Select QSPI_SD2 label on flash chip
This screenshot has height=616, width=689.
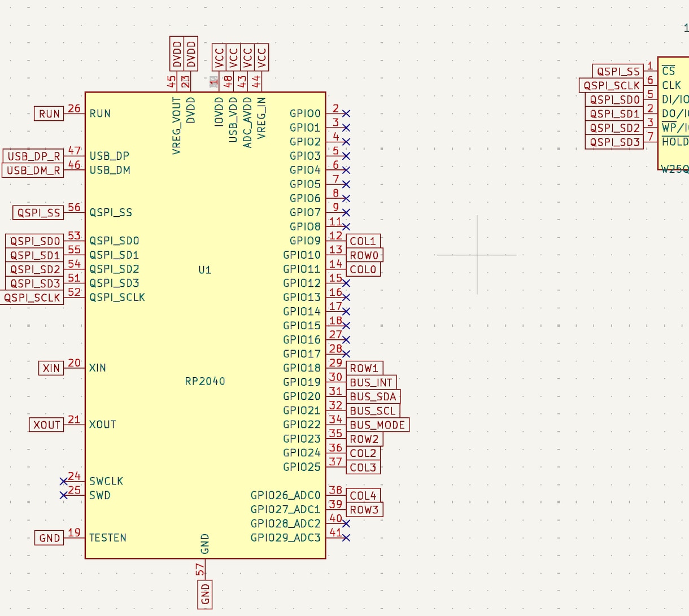(x=614, y=128)
